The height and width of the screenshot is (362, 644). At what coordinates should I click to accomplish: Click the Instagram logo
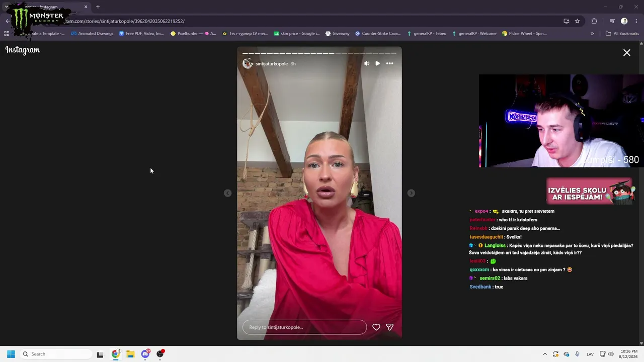23,50
